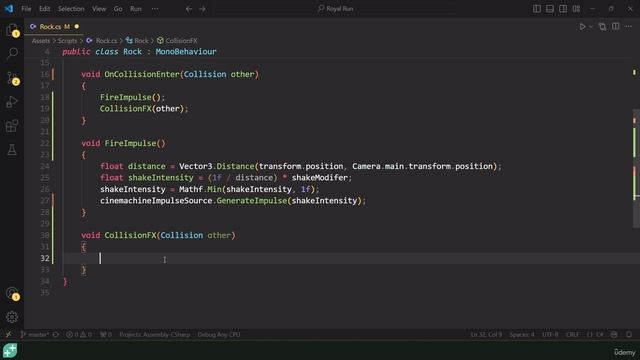Image resolution: width=640 pixels, height=360 pixels.
Task: Click the FireImpulse() call on line 18
Action: tap(132, 97)
